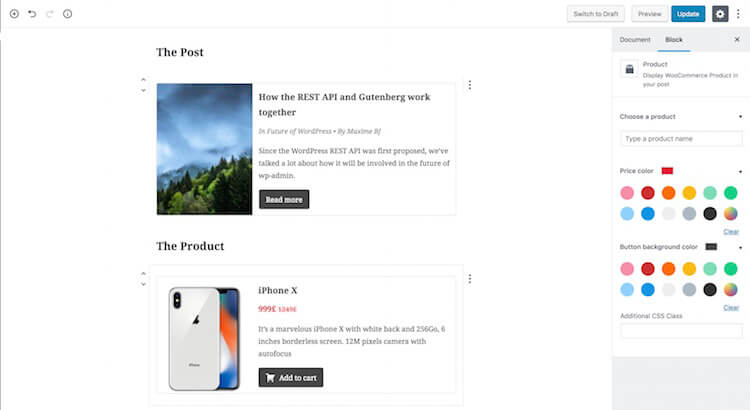This screenshot has width=750, height=410.
Task: Choose black Button background color swatch
Action: tap(710, 289)
